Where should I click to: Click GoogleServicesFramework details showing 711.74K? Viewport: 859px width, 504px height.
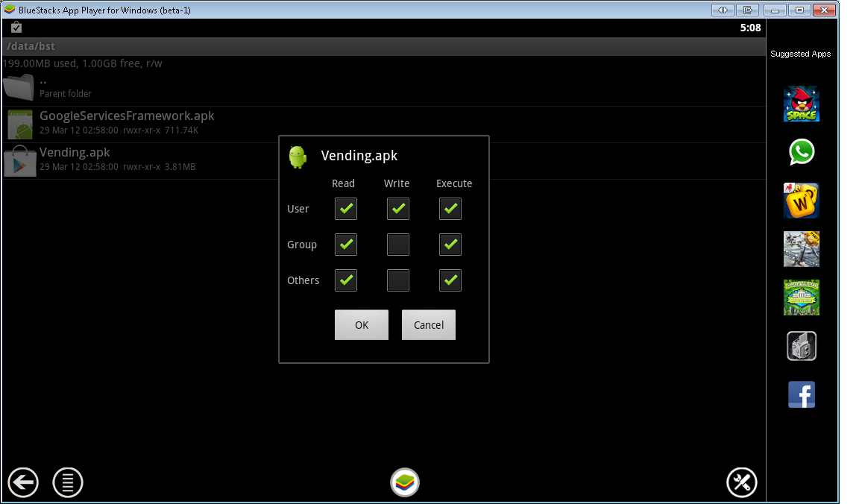tap(119, 130)
